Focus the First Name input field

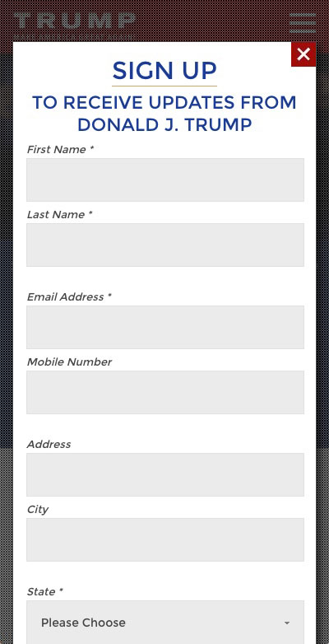(x=165, y=180)
